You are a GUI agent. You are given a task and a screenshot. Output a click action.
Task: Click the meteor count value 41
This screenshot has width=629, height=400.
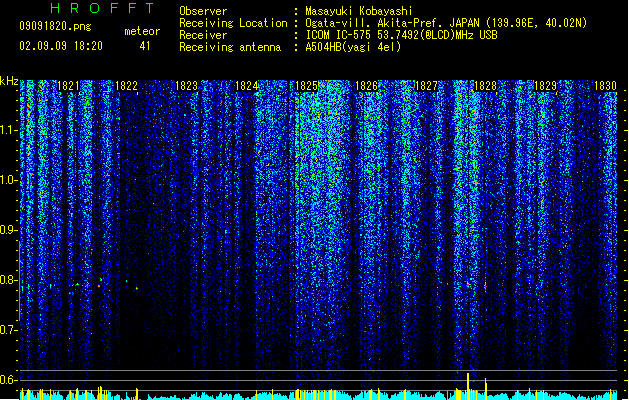point(145,46)
